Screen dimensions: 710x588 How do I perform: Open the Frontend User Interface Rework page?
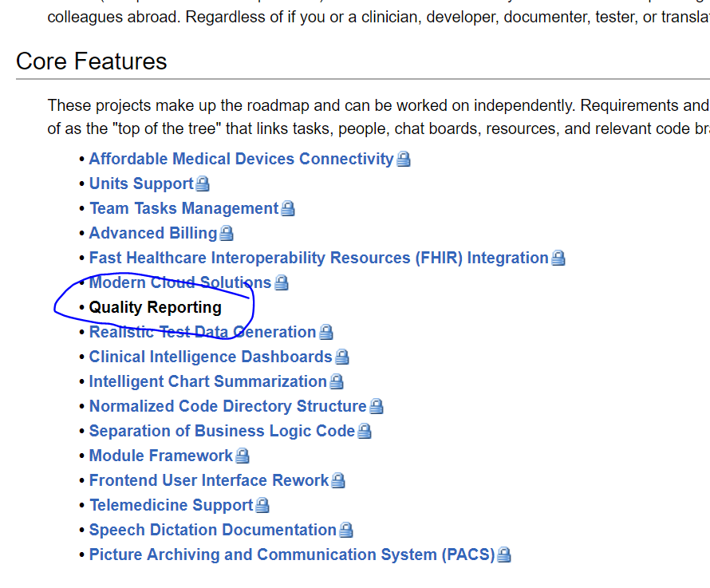[x=208, y=480]
